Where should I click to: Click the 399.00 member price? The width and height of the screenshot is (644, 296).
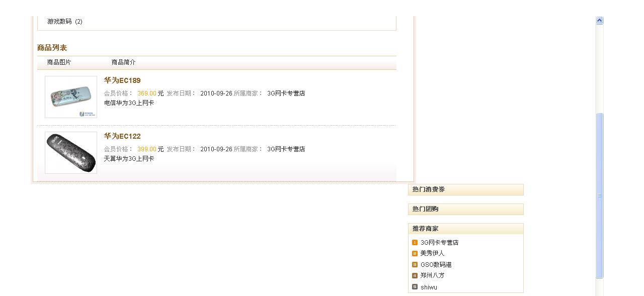click(147, 149)
